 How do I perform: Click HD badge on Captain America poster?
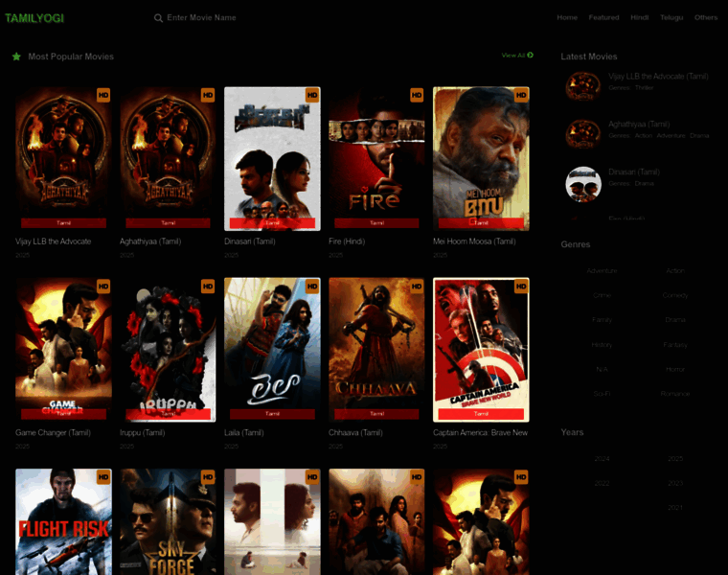click(521, 287)
